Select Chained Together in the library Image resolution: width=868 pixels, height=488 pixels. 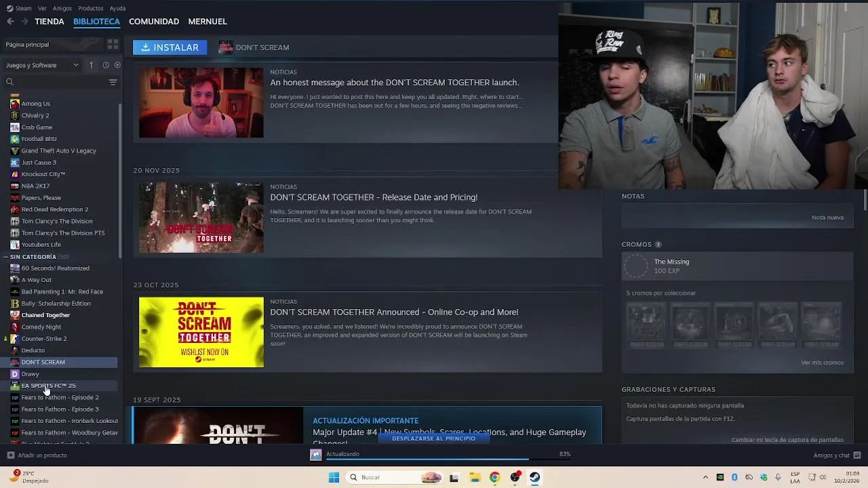[x=45, y=315]
